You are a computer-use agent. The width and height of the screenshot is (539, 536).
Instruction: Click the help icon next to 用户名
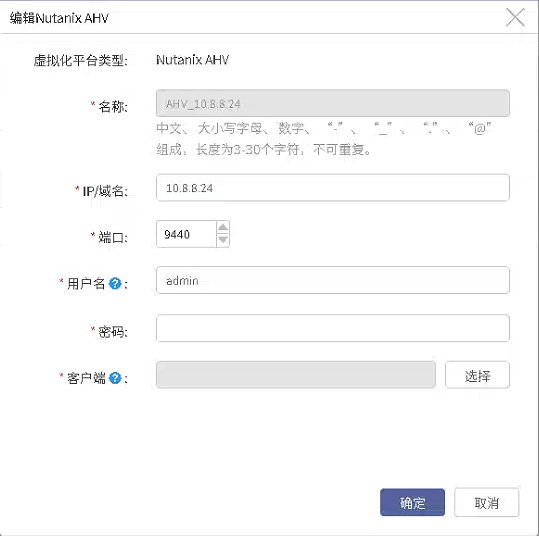115,284
